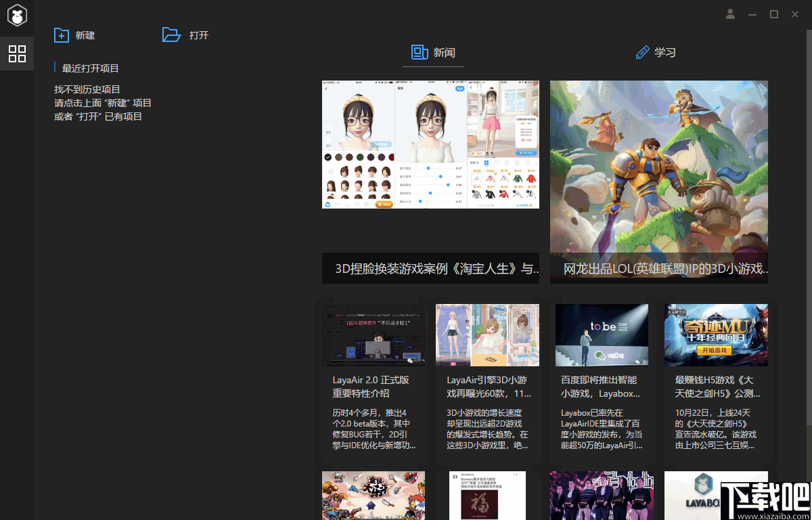
Task: Click the Burberry article thumbnail at bottom
Action: (487, 496)
